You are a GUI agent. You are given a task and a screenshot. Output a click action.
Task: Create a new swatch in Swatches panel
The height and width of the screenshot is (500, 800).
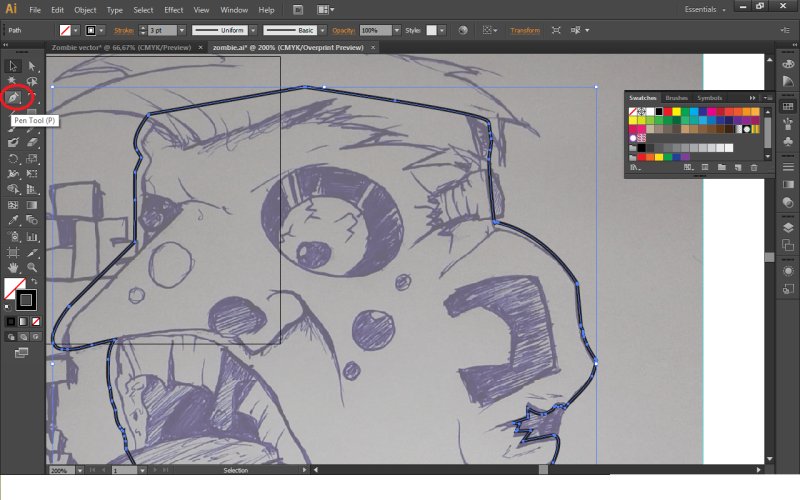pyautogui.click(x=738, y=167)
